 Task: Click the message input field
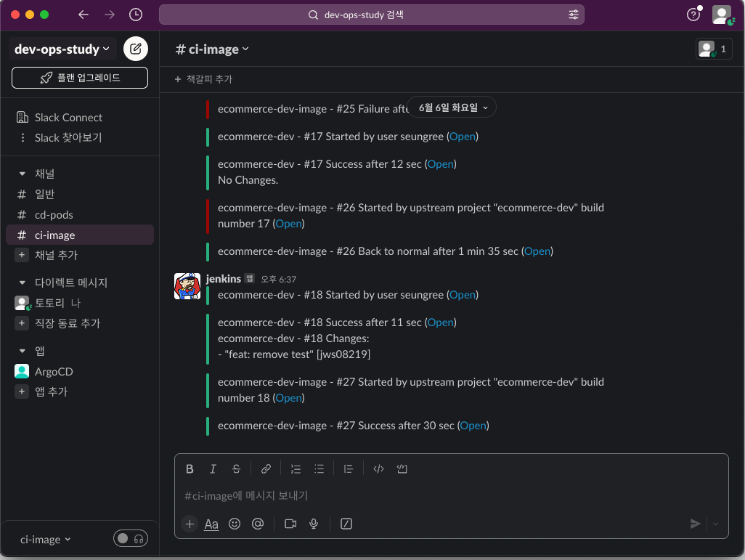coord(452,496)
